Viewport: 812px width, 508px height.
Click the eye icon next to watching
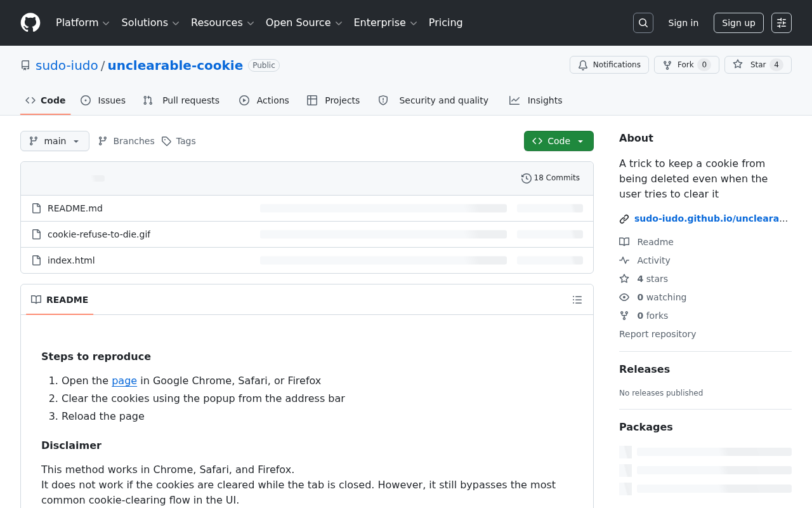coord(624,297)
